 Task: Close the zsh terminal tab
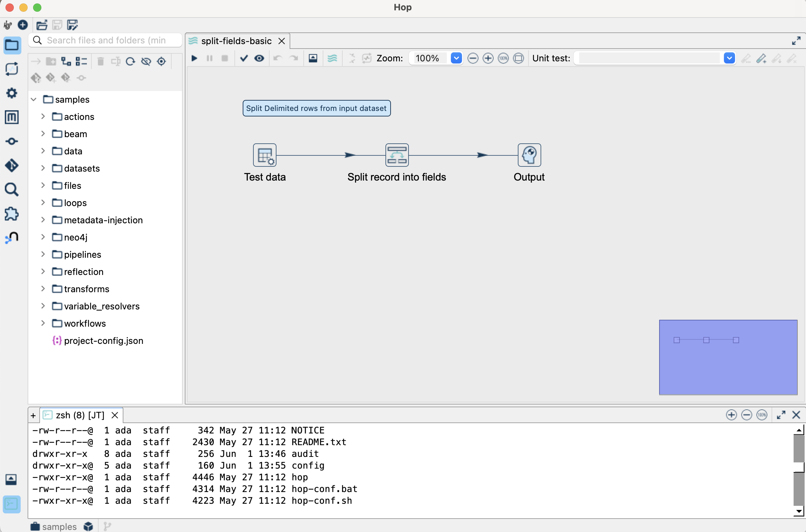115,415
